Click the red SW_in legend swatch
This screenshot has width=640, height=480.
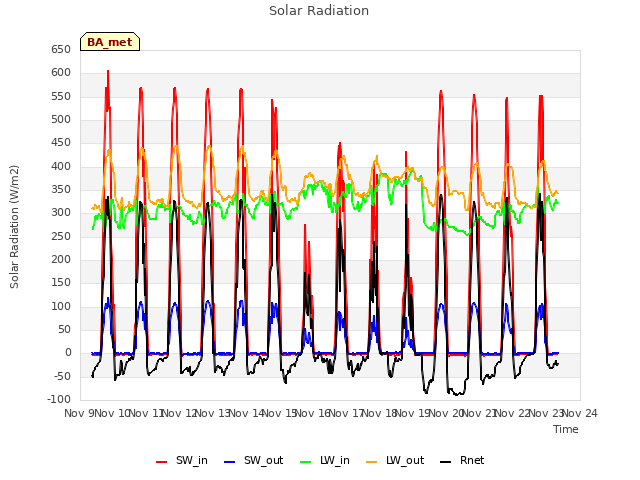pyautogui.click(x=162, y=462)
